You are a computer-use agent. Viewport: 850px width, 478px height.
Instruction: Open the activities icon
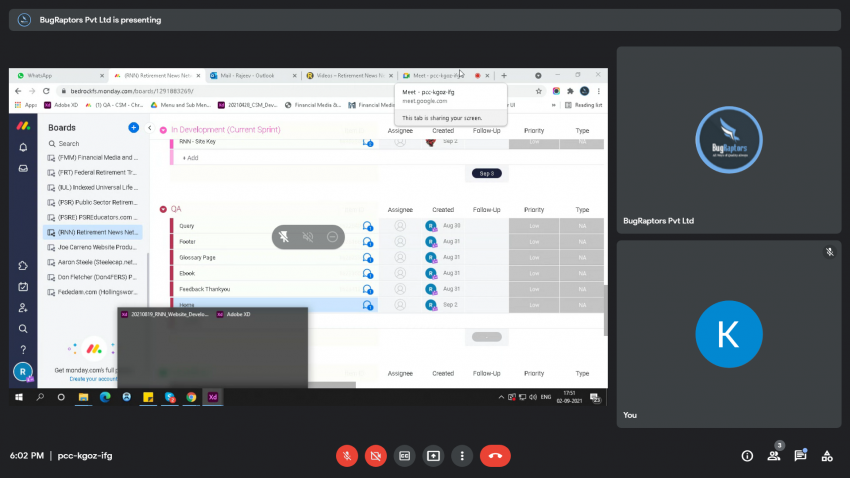tap(827, 455)
